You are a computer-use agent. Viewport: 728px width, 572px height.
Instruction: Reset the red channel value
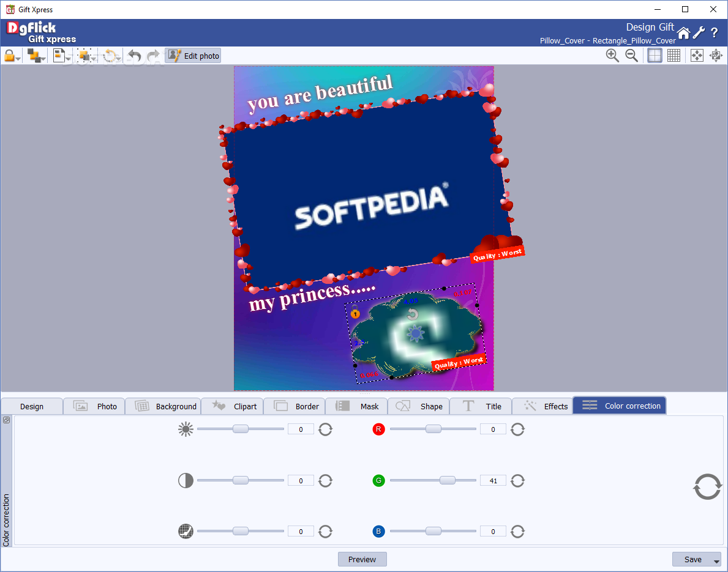pyautogui.click(x=517, y=429)
